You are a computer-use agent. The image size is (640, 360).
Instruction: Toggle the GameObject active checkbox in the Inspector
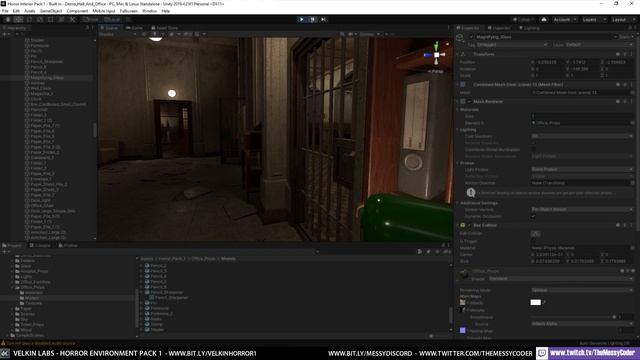click(x=471, y=37)
